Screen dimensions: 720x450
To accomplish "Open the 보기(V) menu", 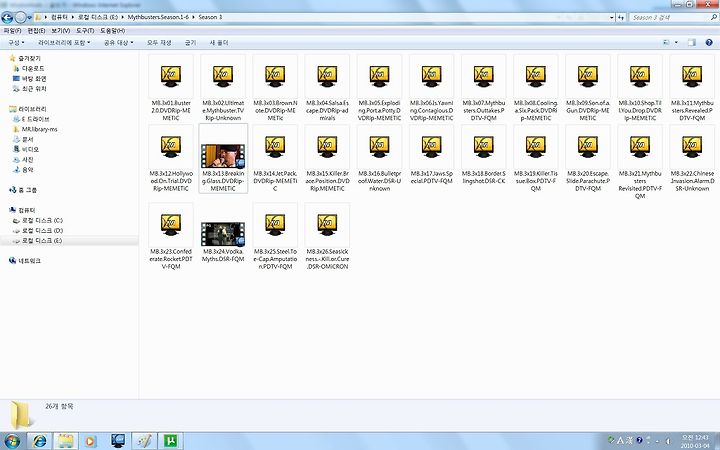I will tap(61, 31).
